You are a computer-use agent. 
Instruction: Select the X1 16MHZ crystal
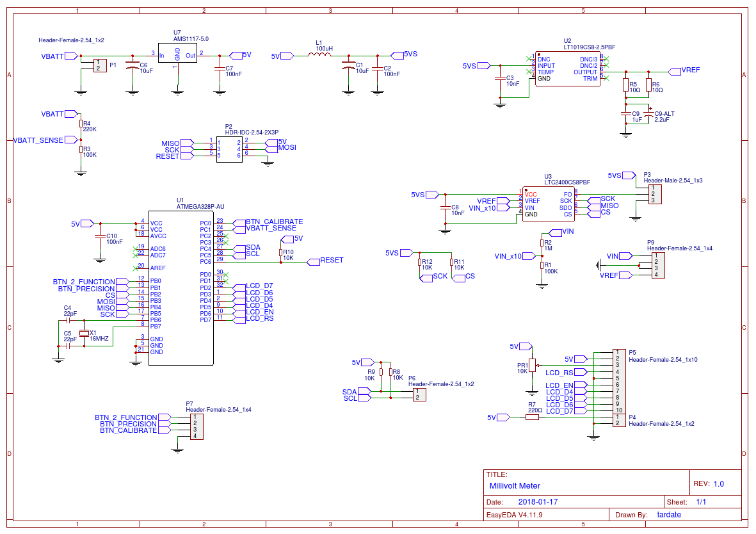coord(84,333)
